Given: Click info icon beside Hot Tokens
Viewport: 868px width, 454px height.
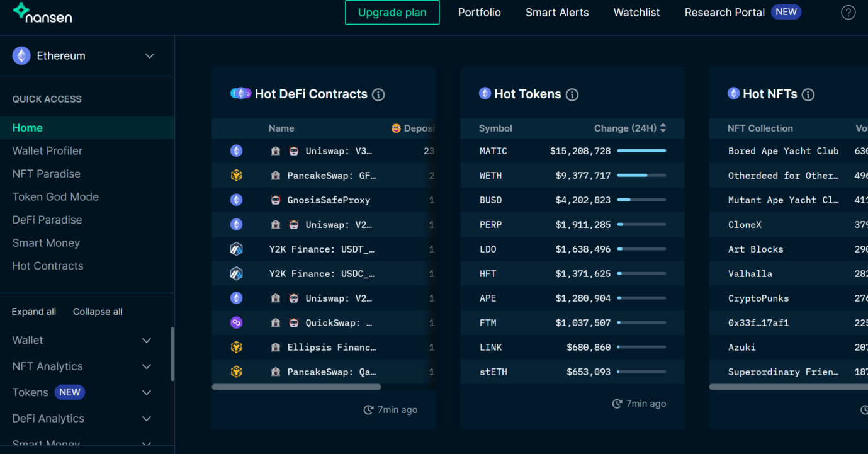Looking at the screenshot, I should (x=572, y=94).
